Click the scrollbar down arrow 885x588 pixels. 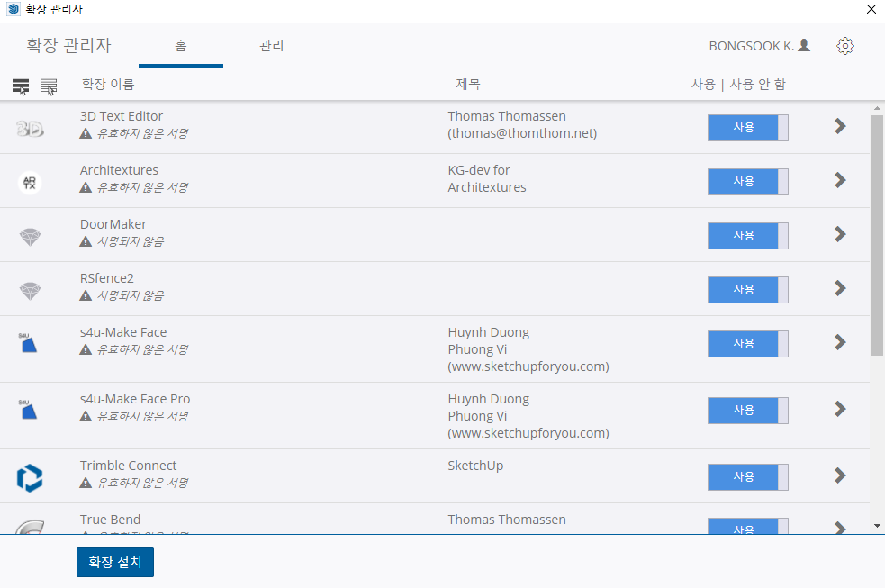tap(877, 526)
